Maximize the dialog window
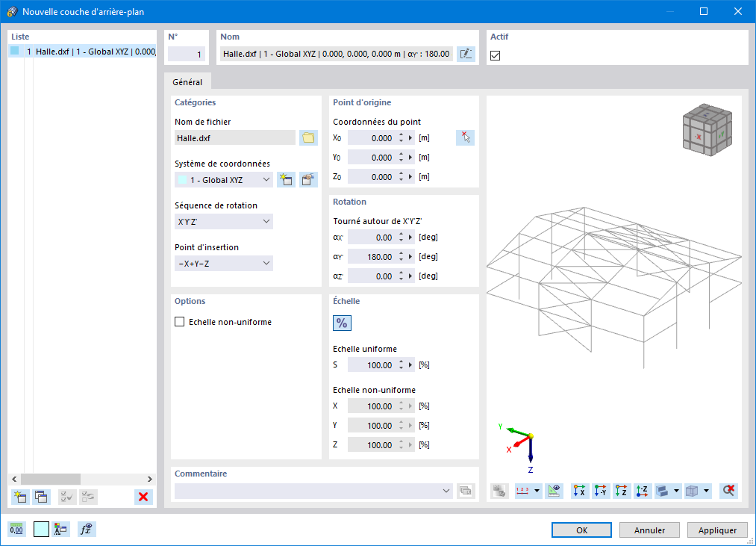756x546 pixels. (x=704, y=12)
